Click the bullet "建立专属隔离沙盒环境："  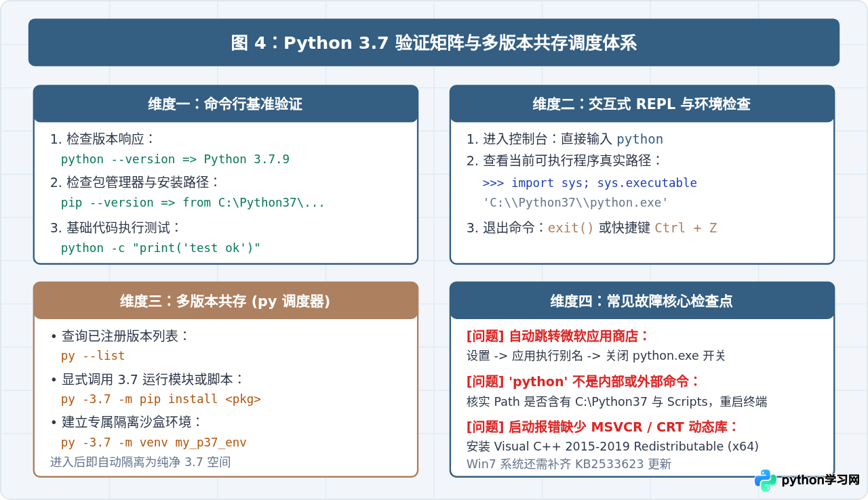(127, 423)
